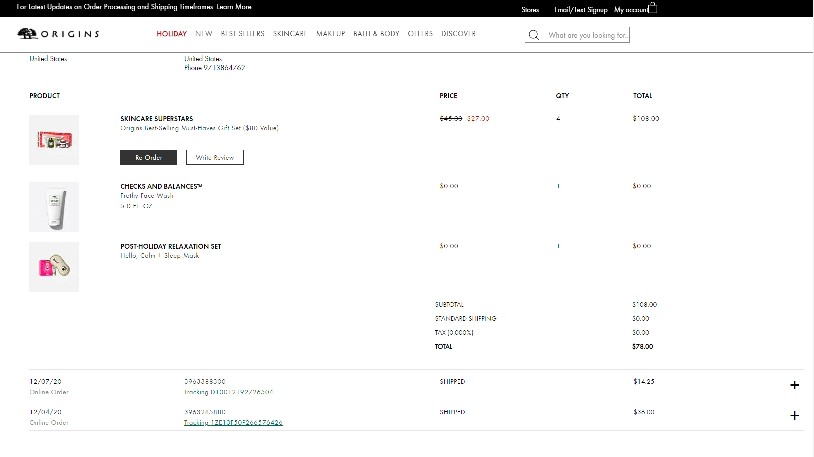The image size is (814, 457).
Task: Open the Best Sellers menu
Action: [x=242, y=34]
